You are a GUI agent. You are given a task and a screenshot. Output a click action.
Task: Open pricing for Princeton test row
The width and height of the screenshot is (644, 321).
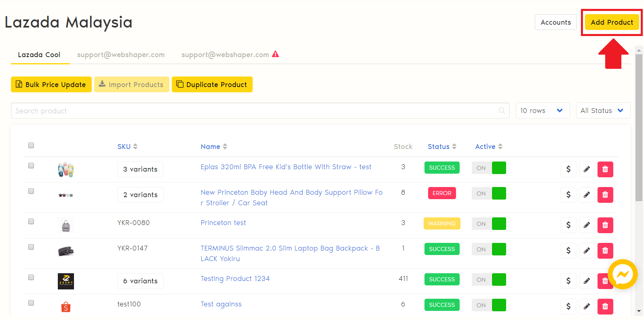(x=568, y=225)
